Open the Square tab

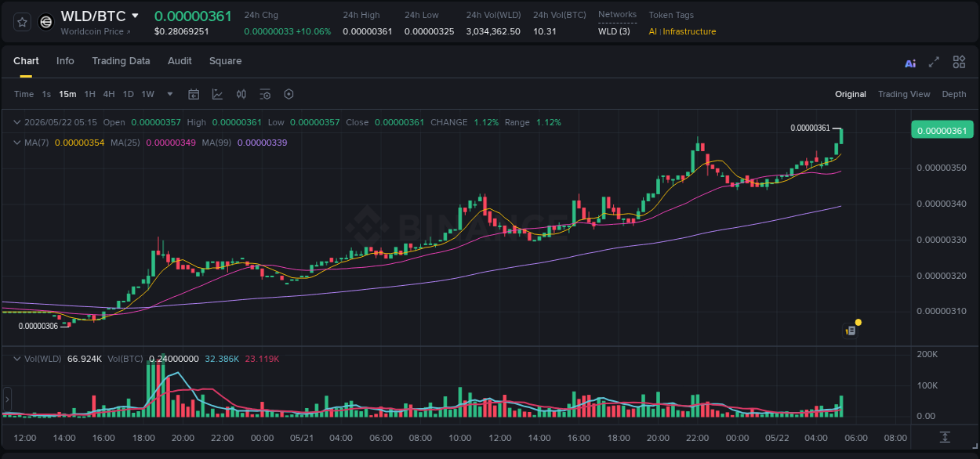pyautogui.click(x=225, y=61)
